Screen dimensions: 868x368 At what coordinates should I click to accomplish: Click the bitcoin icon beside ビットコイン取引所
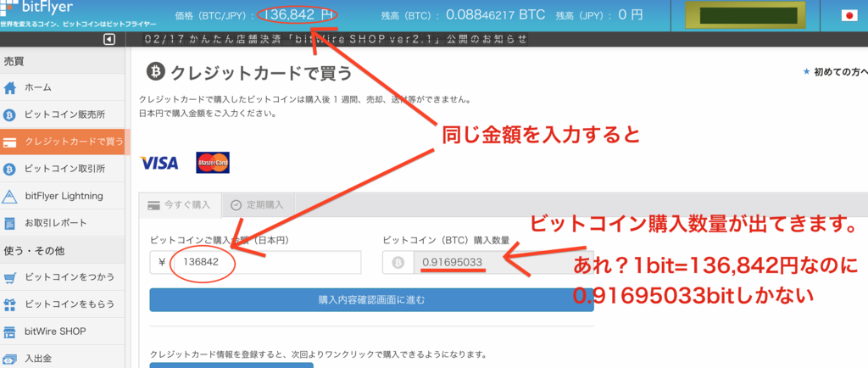9,169
